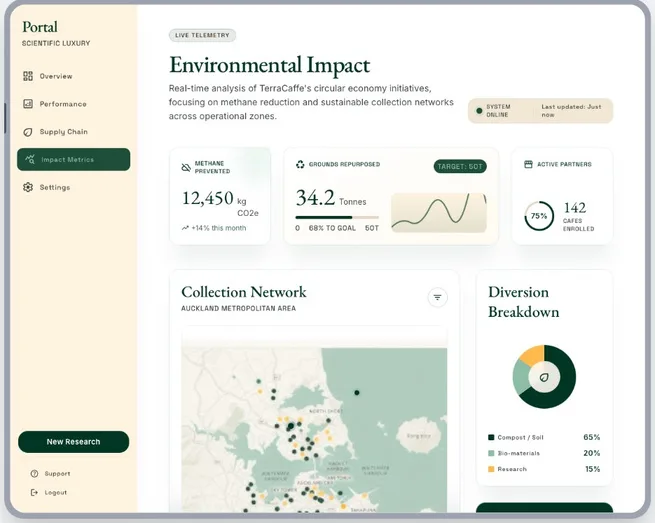Click the 34.2 Tonnes value

pos(331,198)
